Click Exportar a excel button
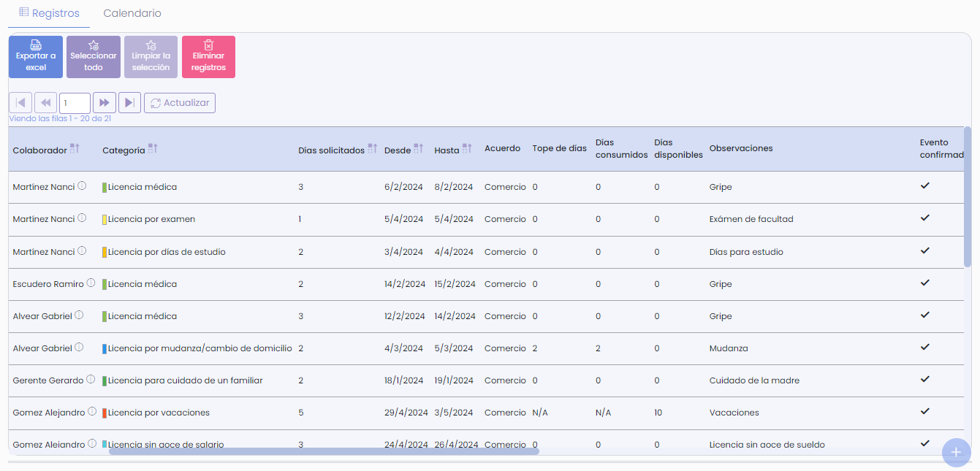The height and width of the screenshot is (471, 980). (36, 57)
